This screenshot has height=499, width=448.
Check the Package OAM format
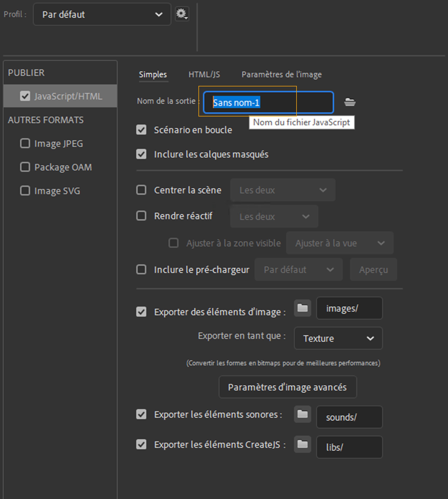(25, 167)
